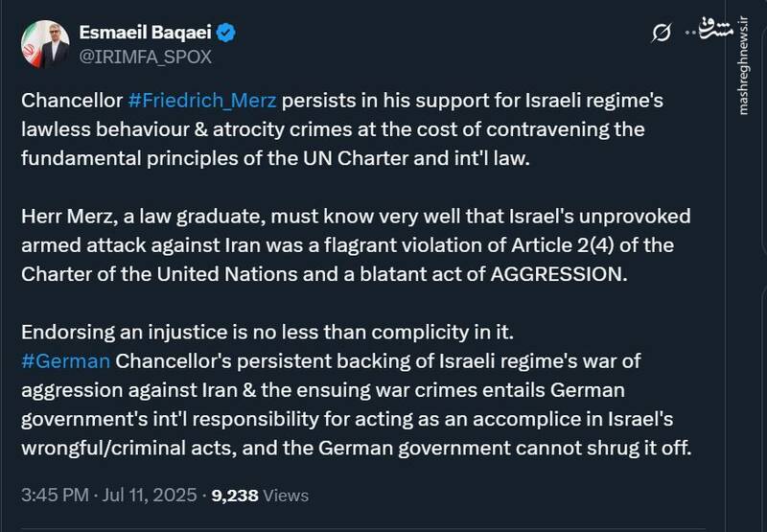Click the 3:45 PM timestamp
The width and height of the screenshot is (767, 532).
point(57,495)
